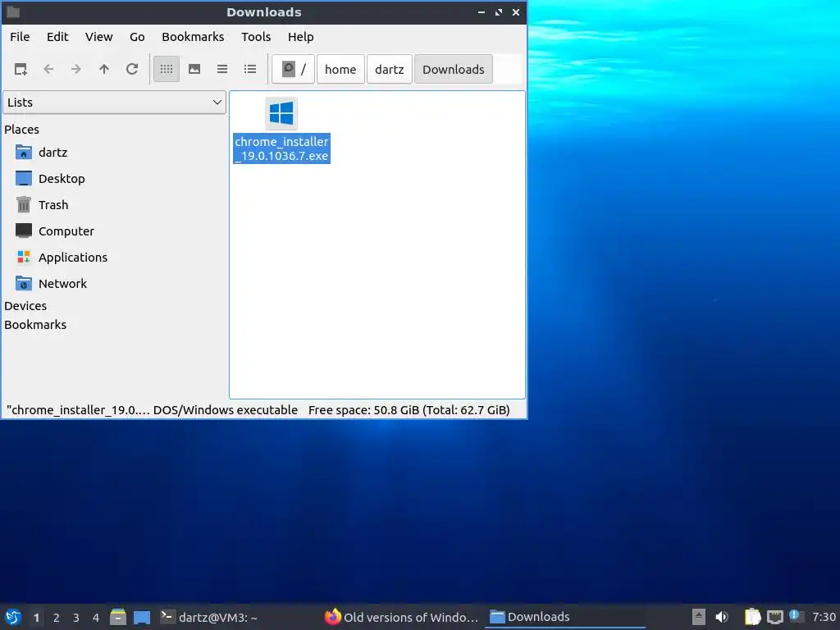Open the network status tray icon

click(x=775, y=617)
